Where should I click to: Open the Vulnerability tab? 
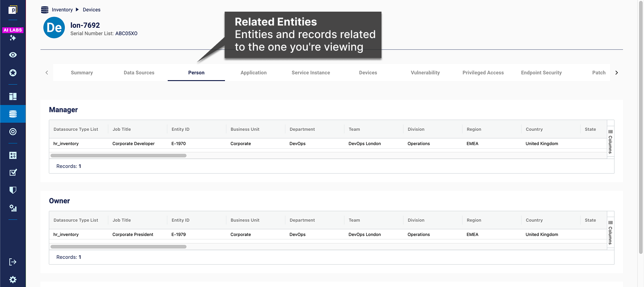tap(425, 73)
